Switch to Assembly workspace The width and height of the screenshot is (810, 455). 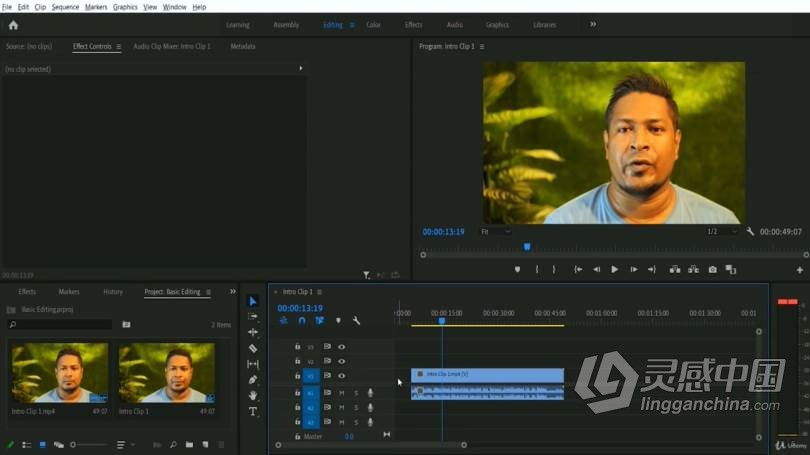pyautogui.click(x=286, y=25)
